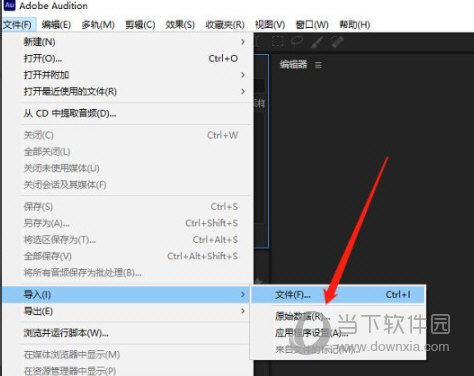Open the 效果(S) menu

[180, 25]
